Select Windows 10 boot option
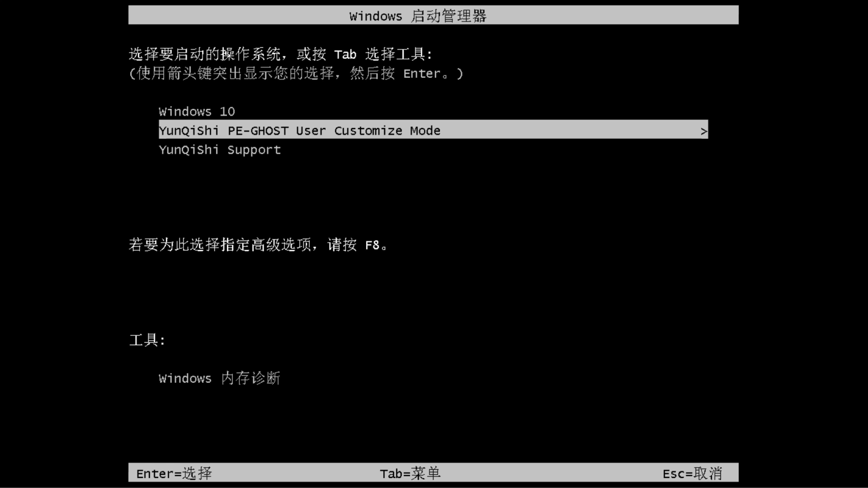Screen dimensions: 868x488 point(196,111)
